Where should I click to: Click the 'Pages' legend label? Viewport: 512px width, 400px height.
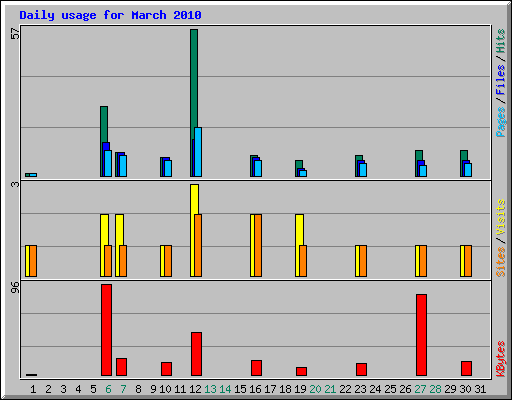click(x=501, y=122)
